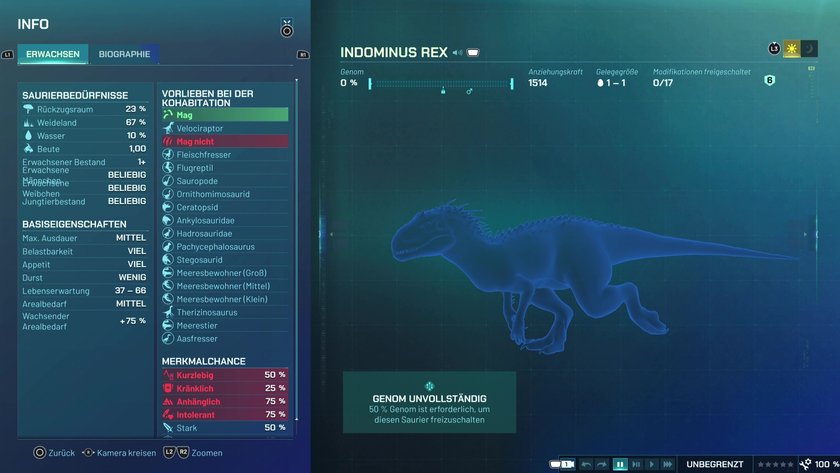Click the Zurück back button
Viewport: 840px width, 473px height.
point(54,453)
